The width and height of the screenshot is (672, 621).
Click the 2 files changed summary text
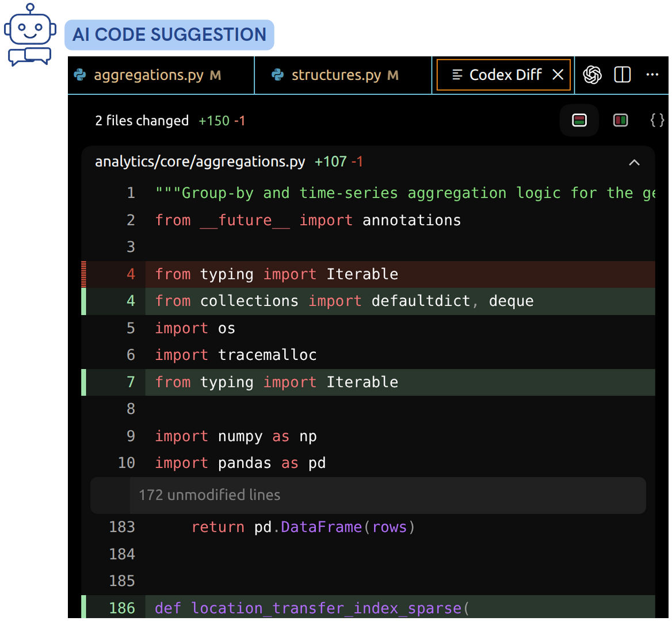tap(142, 120)
